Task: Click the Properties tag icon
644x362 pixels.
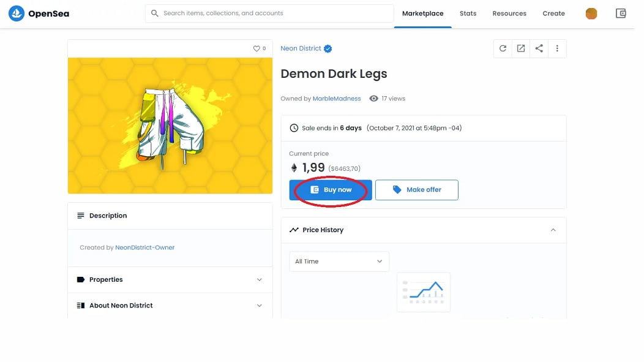Action: click(81, 279)
